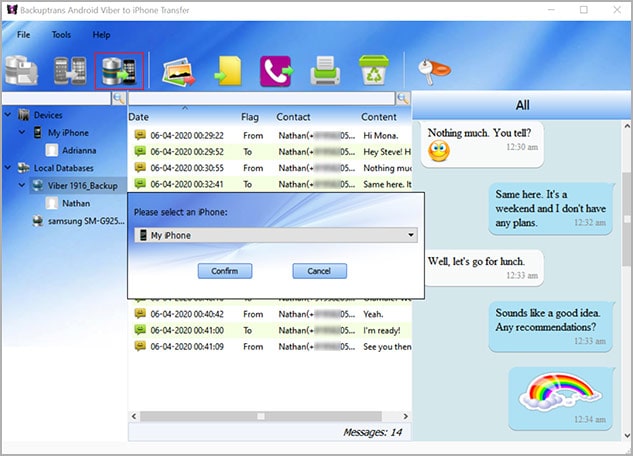The image size is (633, 456).
Task: Collapse the Viber 1916_Backup node
Action: (x=22, y=185)
